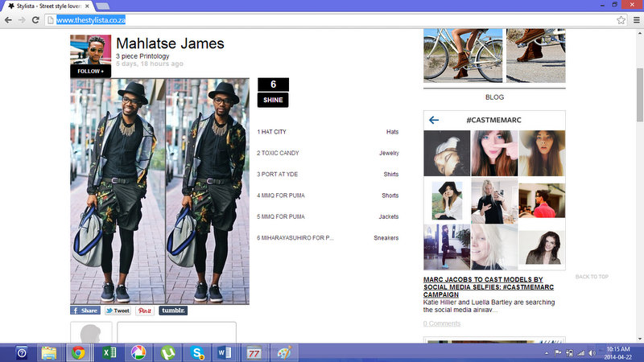Open Skype from the taskbar
The image size is (644, 362).
tap(196, 352)
